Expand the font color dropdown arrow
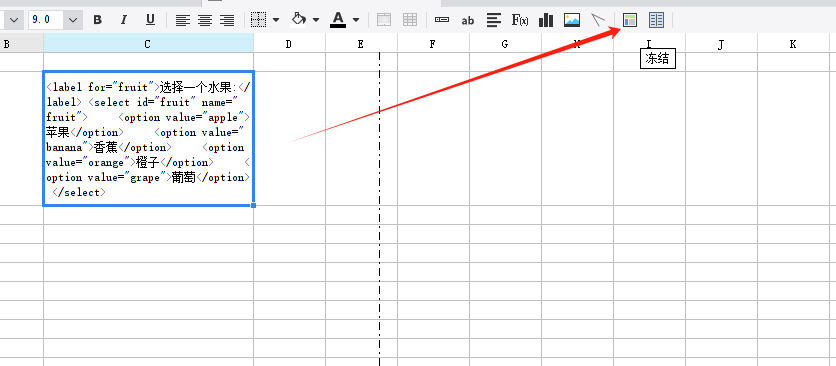Screen dimensions: 836x366 coord(356,20)
